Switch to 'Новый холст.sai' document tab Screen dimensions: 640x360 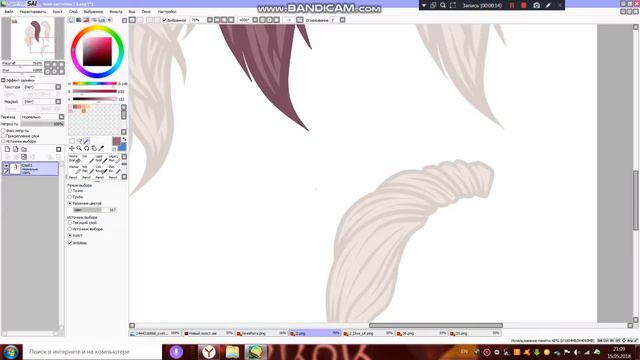pos(208,333)
